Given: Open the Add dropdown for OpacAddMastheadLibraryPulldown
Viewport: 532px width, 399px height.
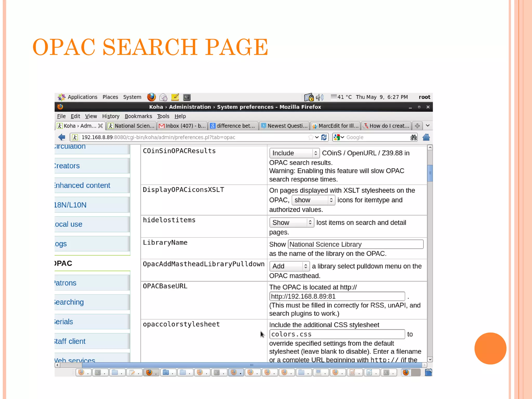Looking at the screenshot, I should [x=289, y=266].
